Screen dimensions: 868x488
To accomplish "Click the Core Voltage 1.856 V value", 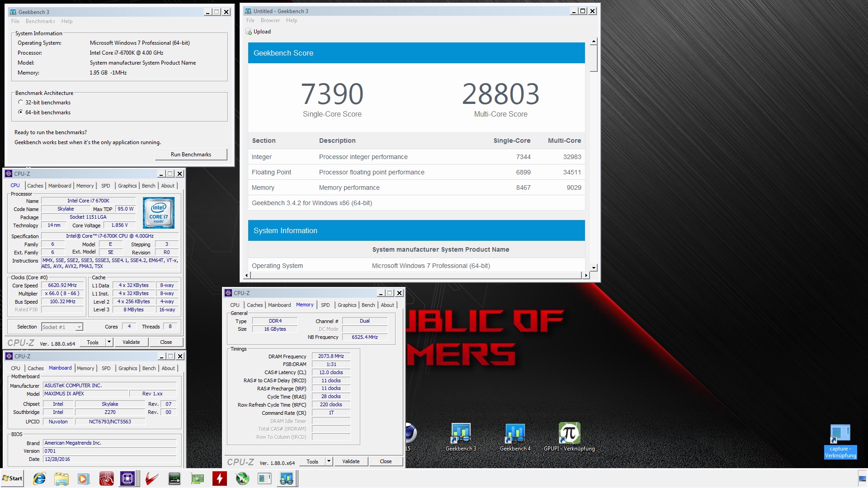I will click(119, 225).
